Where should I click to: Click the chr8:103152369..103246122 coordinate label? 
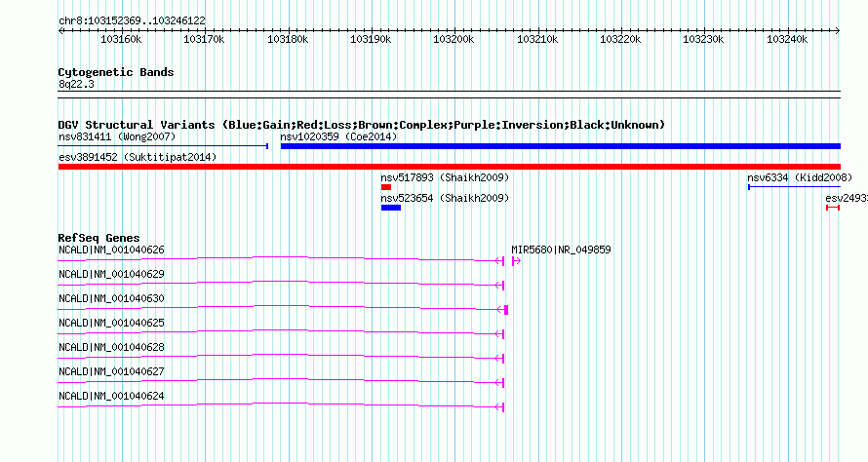(x=132, y=21)
